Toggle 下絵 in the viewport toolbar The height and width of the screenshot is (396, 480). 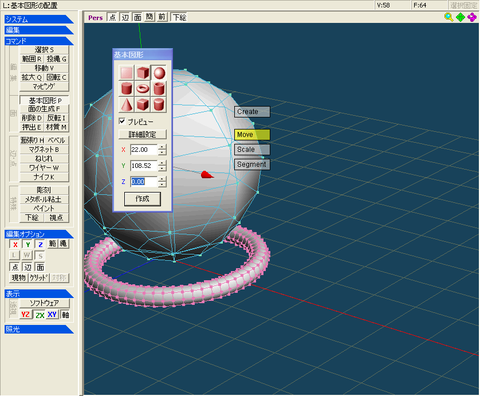click(179, 17)
